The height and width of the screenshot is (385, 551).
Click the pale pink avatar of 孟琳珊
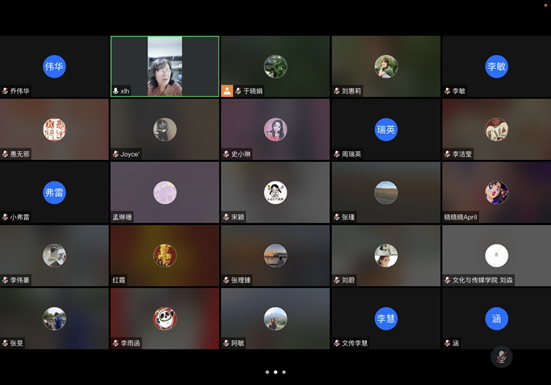click(165, 192)
